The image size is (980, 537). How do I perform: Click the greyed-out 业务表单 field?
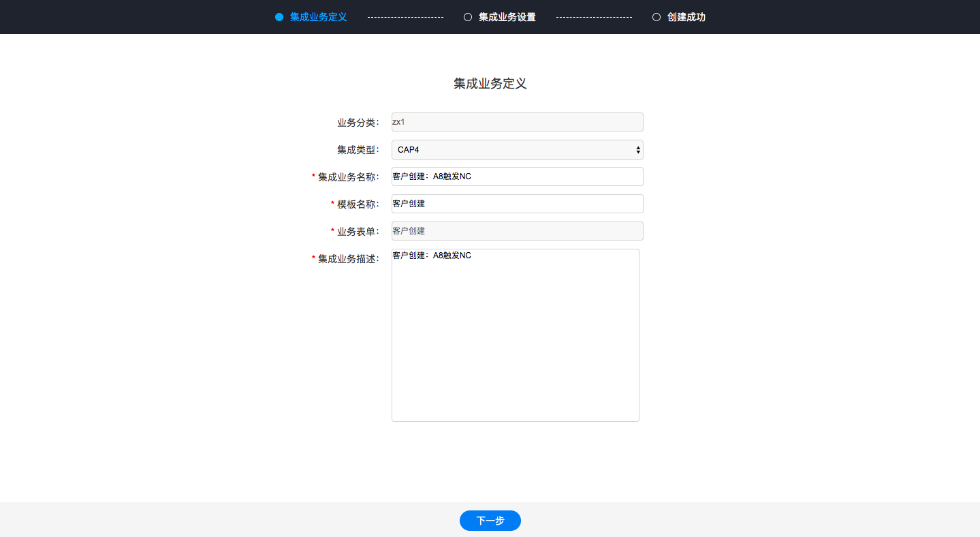click(x=517, y=231)
